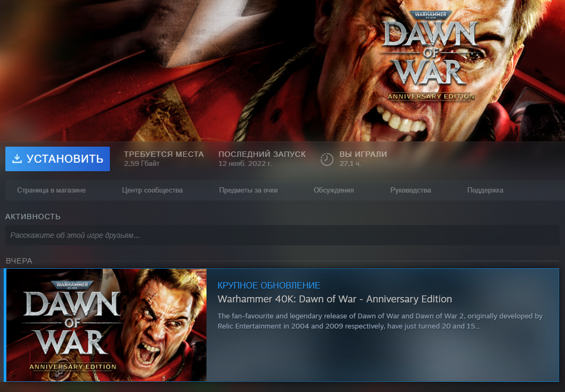Open the Поддержка tab
Viewport: 565px width, 392px height.
tap(485, 190)
